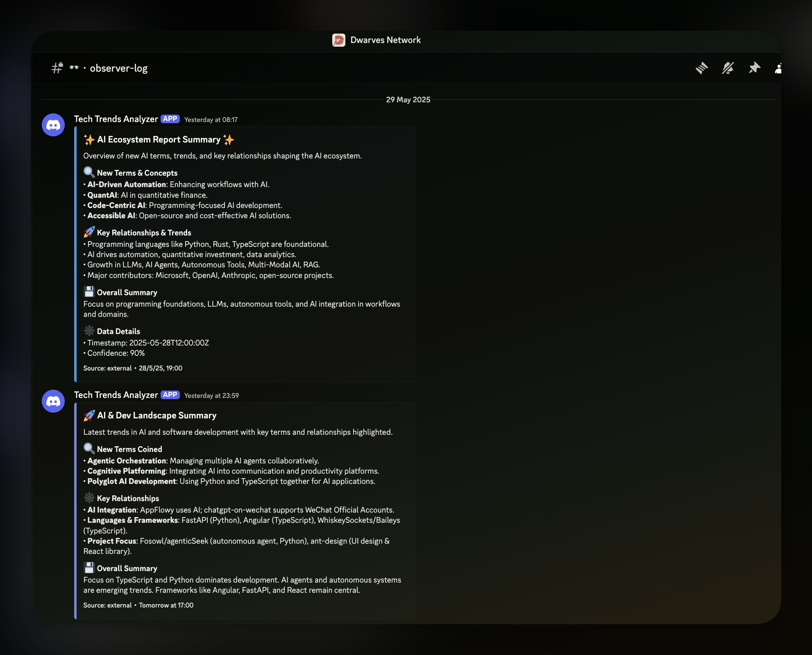Click the New Terms & Concepts heading
This screenshot has width=812, height=655.
pos(137,173)
